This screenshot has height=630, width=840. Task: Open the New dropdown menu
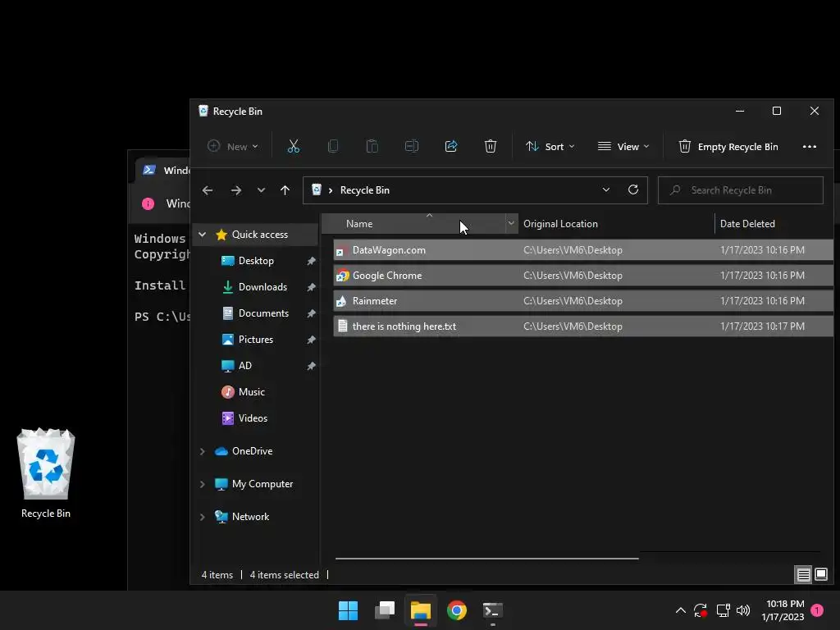tap(233, 146)
